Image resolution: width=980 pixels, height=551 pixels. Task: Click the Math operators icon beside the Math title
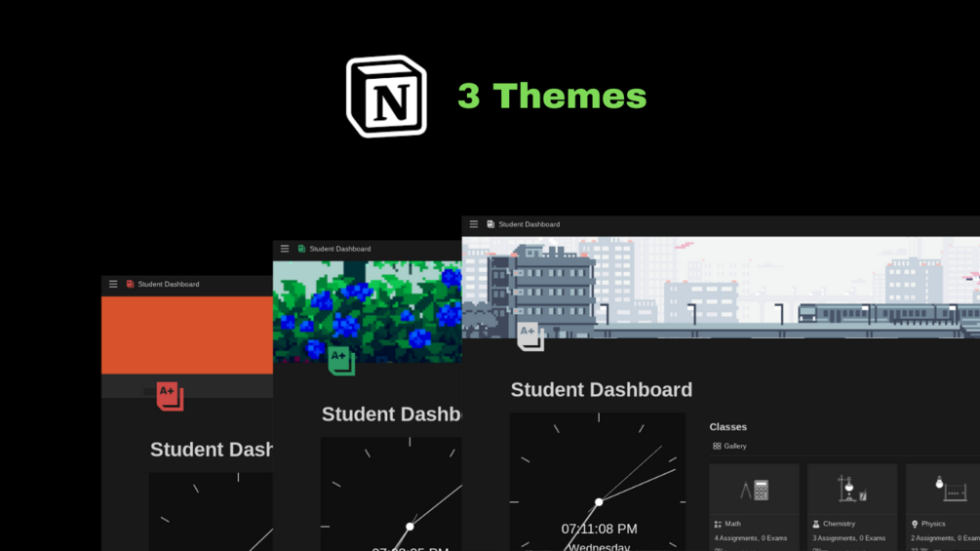[718, 524]
